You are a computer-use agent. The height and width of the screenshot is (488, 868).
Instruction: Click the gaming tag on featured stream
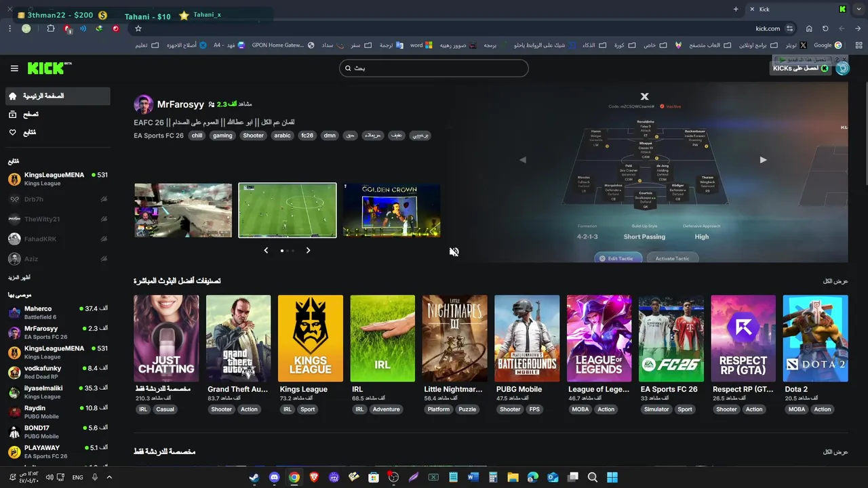pyautogui.click(x=222, y=136)
